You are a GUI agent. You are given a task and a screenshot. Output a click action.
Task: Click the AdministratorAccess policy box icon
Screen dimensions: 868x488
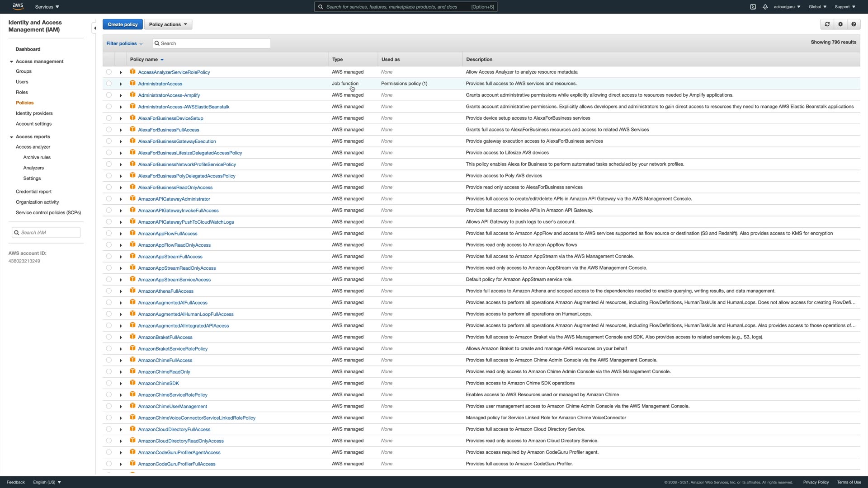132,83
